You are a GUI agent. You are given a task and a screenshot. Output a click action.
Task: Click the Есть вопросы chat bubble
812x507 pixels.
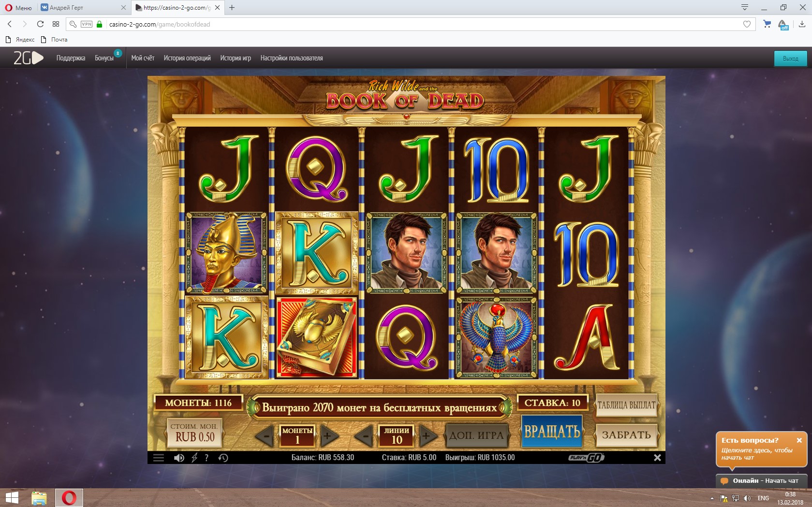coord(761,449)
